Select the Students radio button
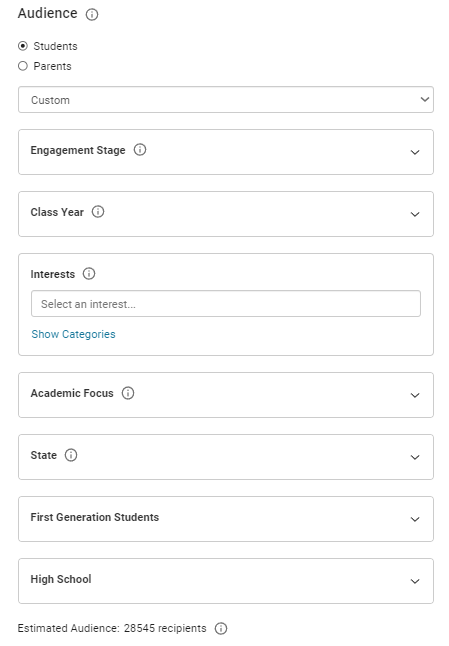 [x=23, y=46]
